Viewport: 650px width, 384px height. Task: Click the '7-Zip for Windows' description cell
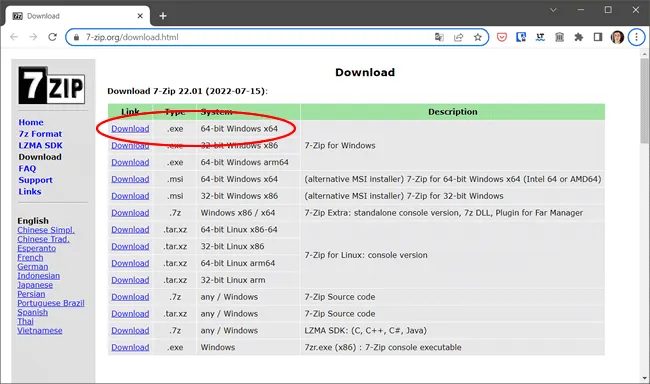pyautogui.click(x=453, y=146)
